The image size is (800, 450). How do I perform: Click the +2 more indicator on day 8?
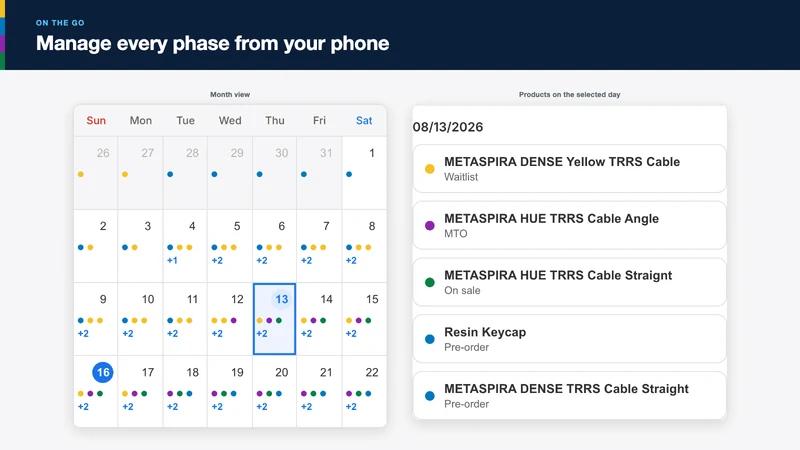pos(351,261)
